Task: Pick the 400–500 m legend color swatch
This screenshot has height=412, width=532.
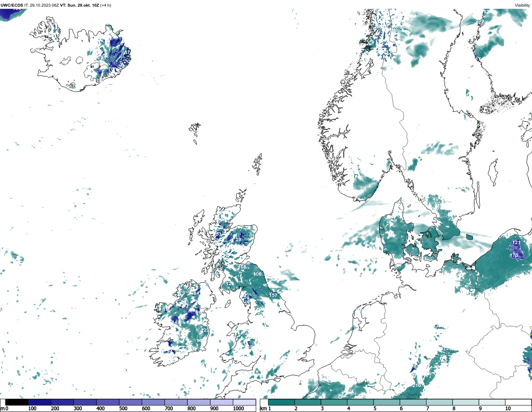Action: tap(108, 402)
